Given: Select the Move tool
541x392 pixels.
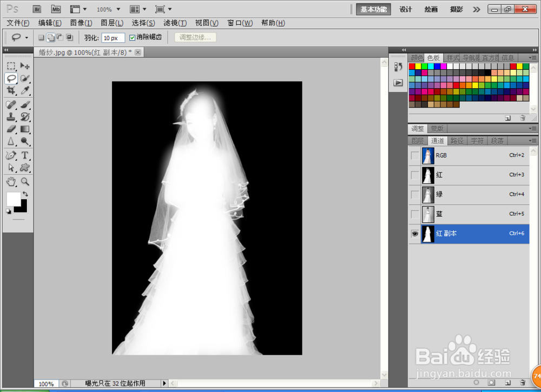Looking at the screenshot, I should (x=25, y=65).
